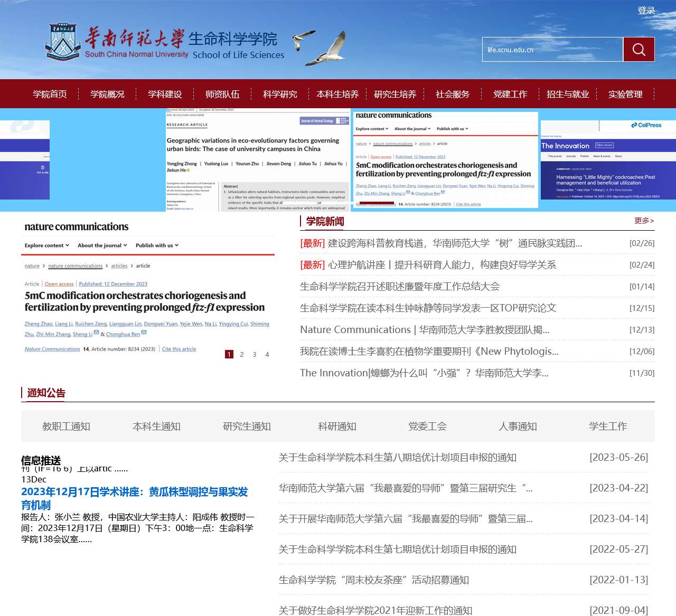The image size is (676, 616).
Task: Open the 党建工作 navigation menu
Action: 510,94
